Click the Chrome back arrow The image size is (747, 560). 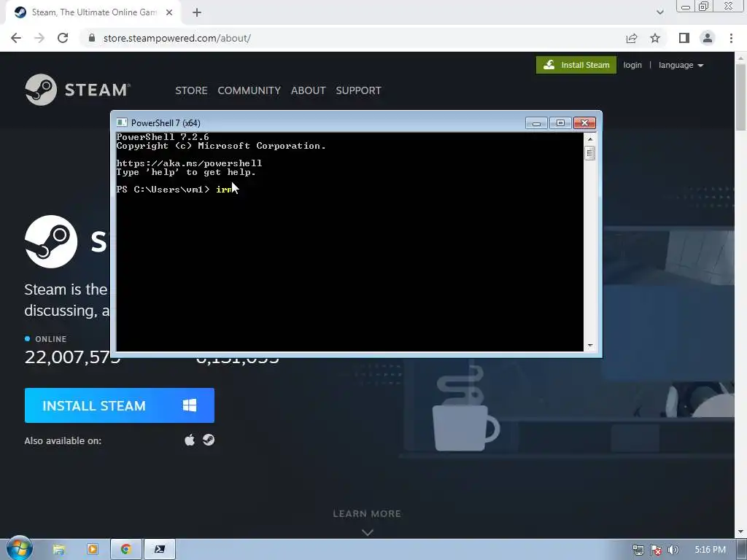coord(16,38)
